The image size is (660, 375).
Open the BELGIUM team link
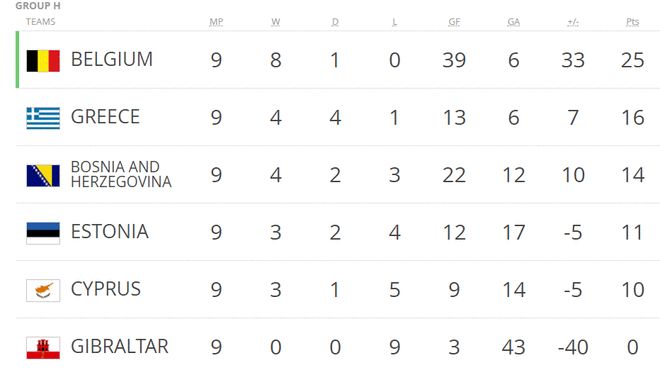[x=112, y=59]
